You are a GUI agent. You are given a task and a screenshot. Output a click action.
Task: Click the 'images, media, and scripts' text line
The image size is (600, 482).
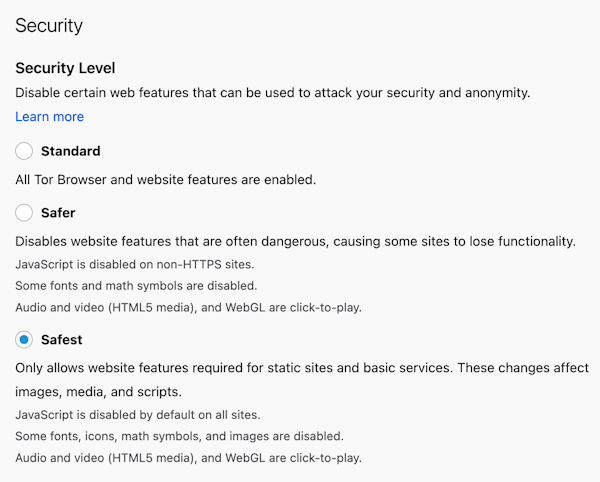98,392
